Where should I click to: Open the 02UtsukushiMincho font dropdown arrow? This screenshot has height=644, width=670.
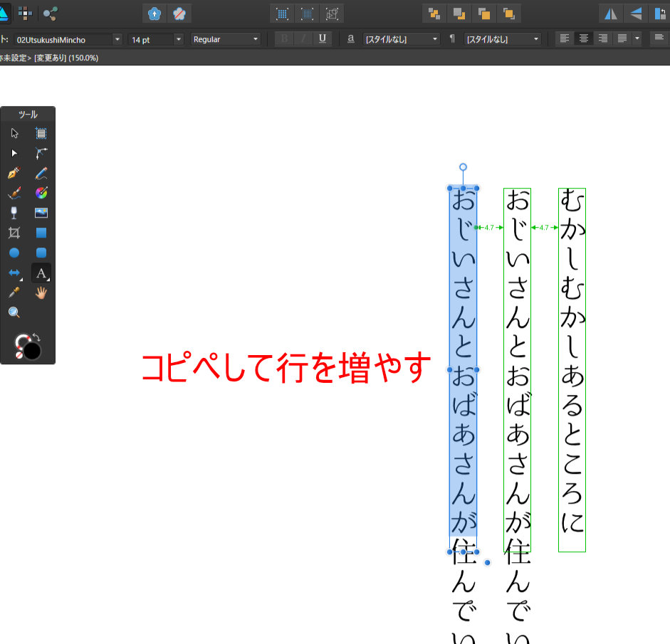[117, 39]
